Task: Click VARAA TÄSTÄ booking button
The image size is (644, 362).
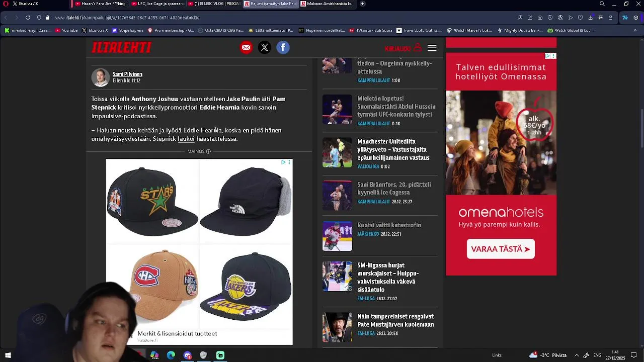Action: click(x=501, y=249)
